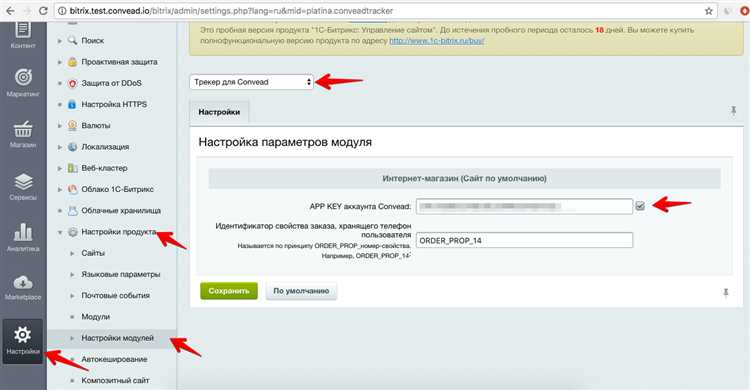
Task: Reset values with По умолчанию button
Action: (x=301, y=291)
